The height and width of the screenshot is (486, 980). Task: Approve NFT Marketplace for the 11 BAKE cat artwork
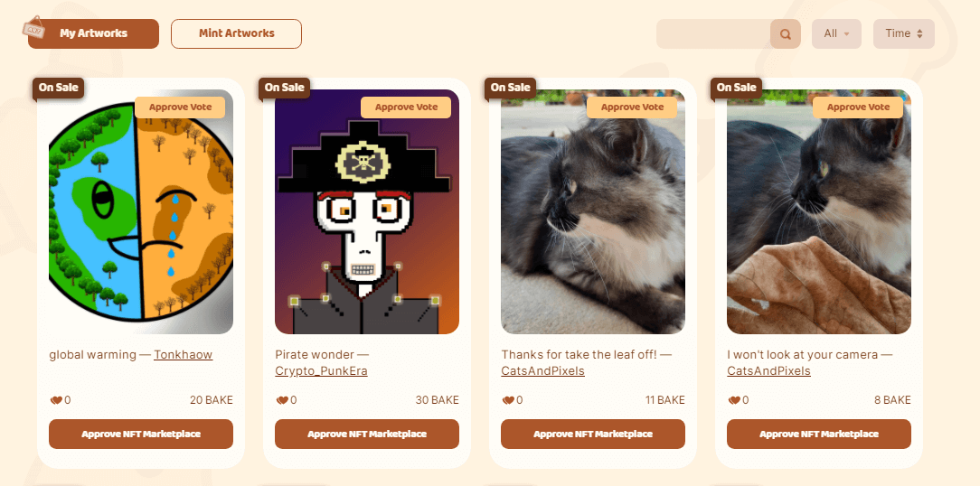(593, 435)
